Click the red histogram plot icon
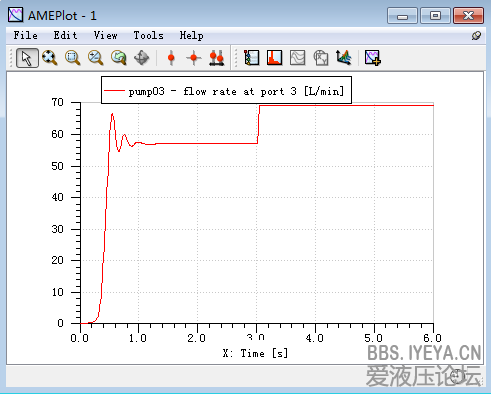The image size is (491, 394). [274, 58]
